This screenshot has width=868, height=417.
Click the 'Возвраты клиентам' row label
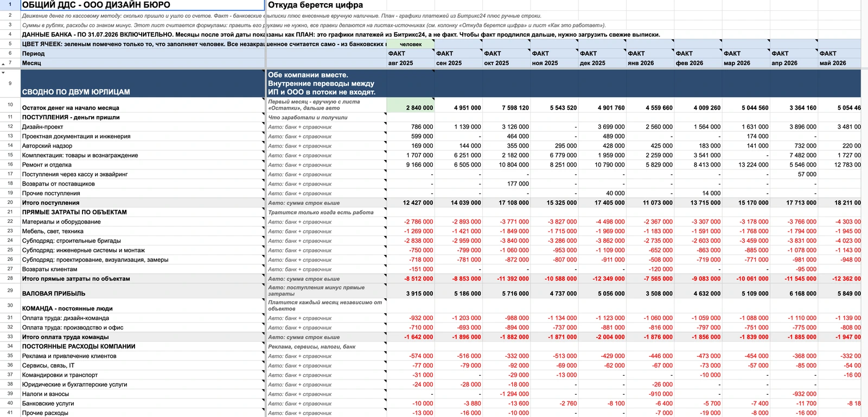click(143, 269)
